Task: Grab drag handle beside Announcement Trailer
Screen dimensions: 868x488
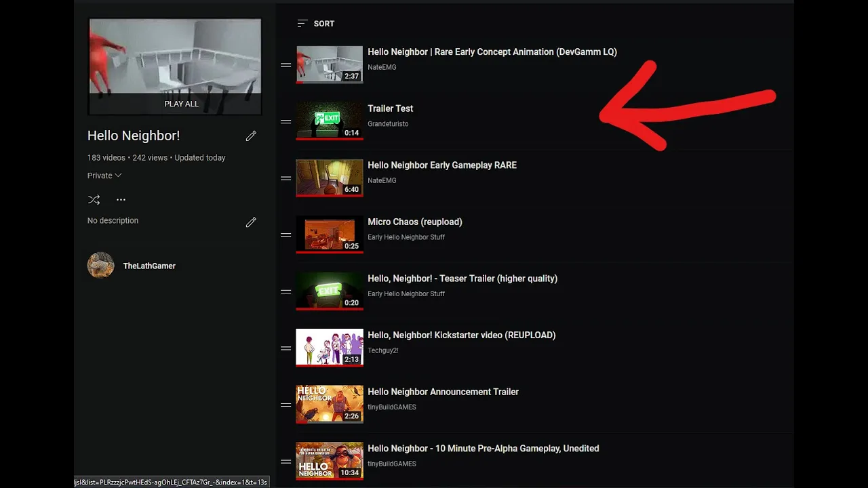Action: click(x=286, y=405)
